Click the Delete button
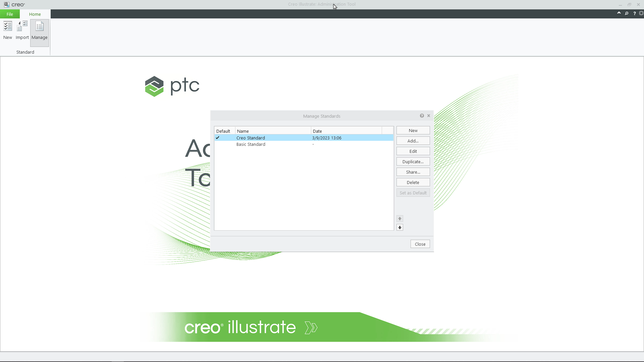Viewport: 644px width, 362px height. coord(413,182)
